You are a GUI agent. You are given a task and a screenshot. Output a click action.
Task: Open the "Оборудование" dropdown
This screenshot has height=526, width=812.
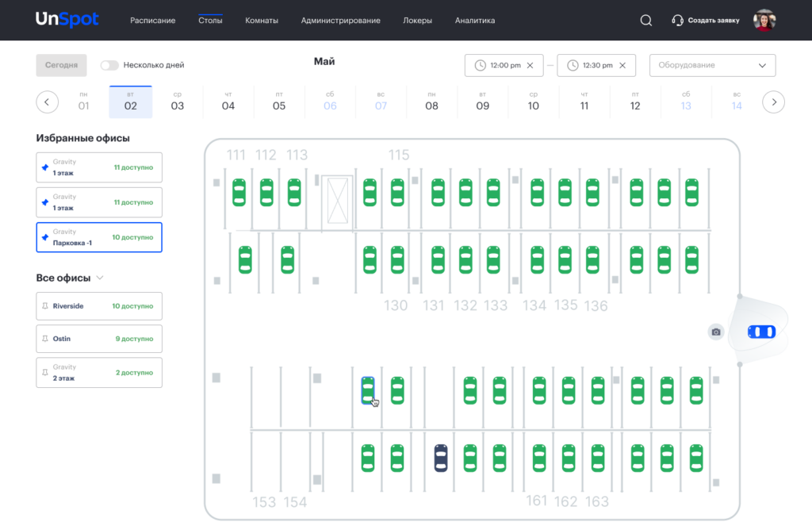pyautogui.click(x=712, y=65)
